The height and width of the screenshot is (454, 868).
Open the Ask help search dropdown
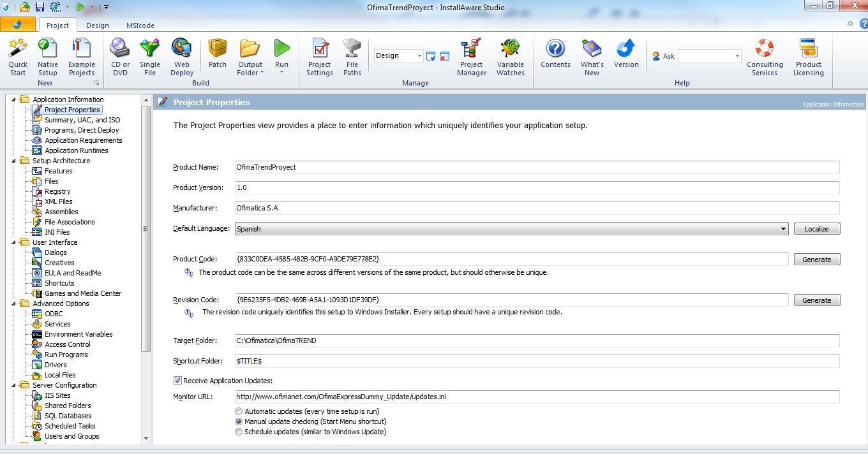pyautogui.click(x=737, y=56)
